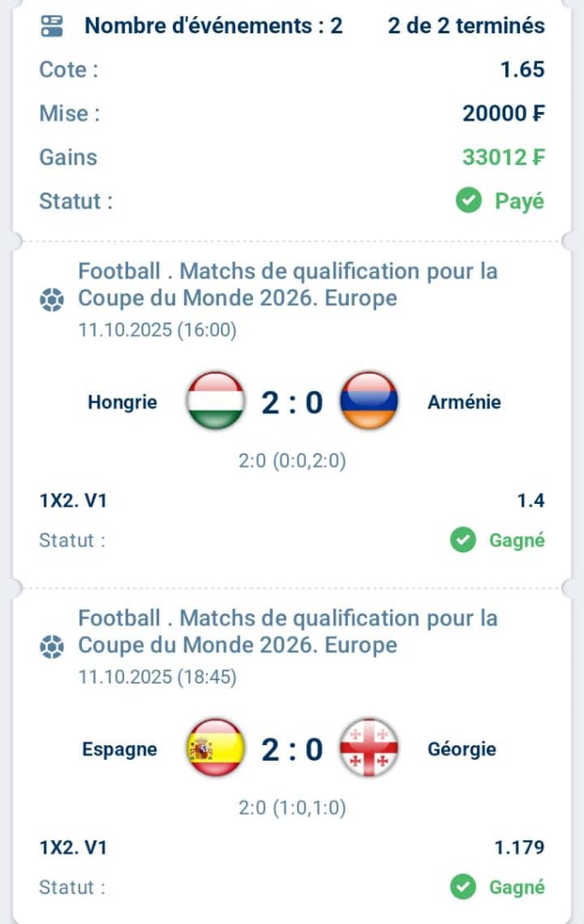
Task: Click the 1.179 odds value
Action: (519, 848)
